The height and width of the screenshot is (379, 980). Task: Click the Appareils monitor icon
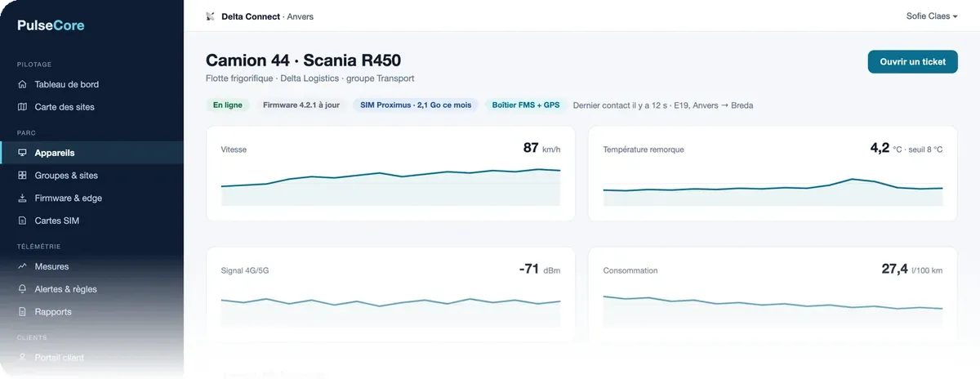pyautogui.click(x=22, y=153)
